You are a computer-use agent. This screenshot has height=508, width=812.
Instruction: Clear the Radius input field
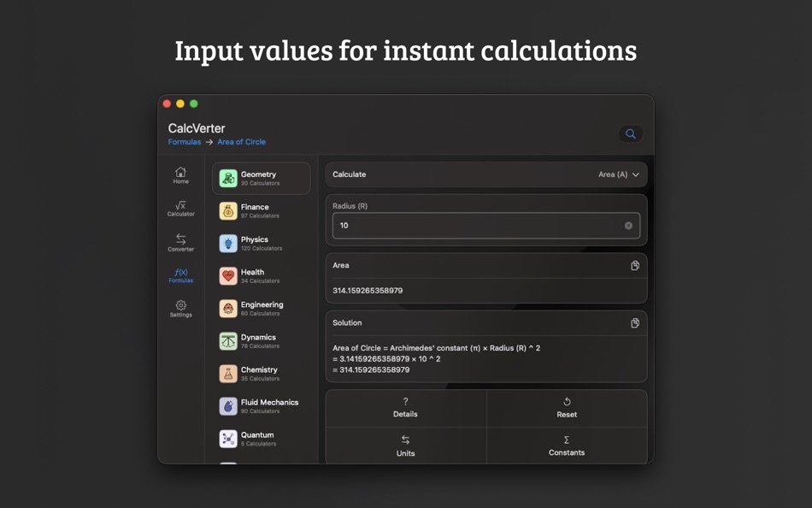628,226
